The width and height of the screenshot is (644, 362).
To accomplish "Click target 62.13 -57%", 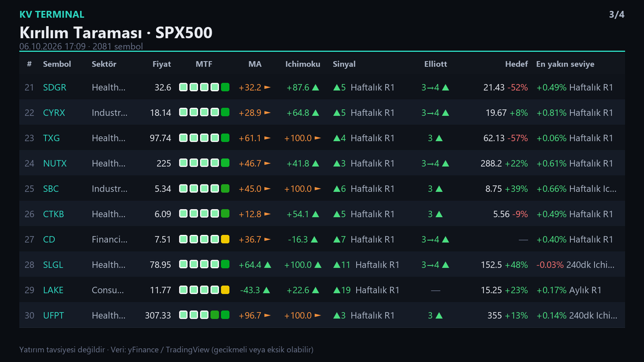I will tap(506, 138).
